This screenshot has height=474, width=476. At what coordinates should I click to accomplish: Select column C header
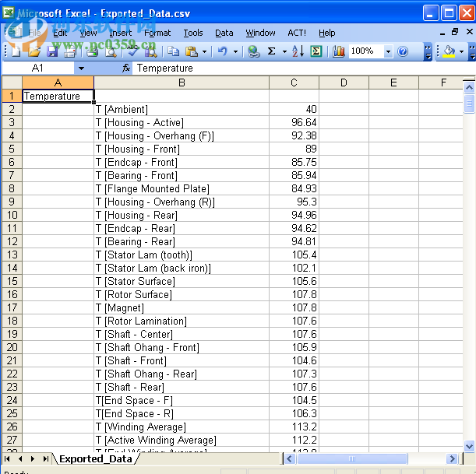(x=294, y=83)
